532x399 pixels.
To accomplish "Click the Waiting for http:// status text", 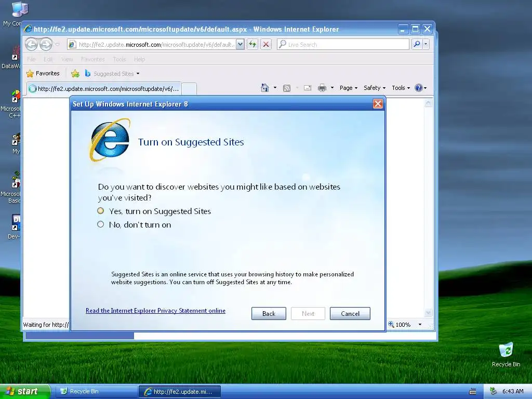I will 46,325.
